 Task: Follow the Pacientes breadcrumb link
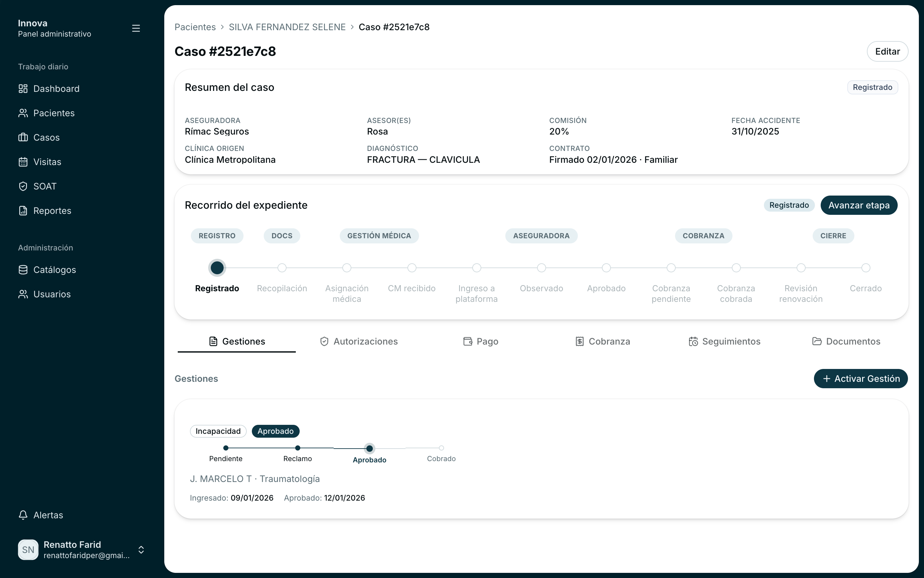pyautogui.click(x=195, y=27)
